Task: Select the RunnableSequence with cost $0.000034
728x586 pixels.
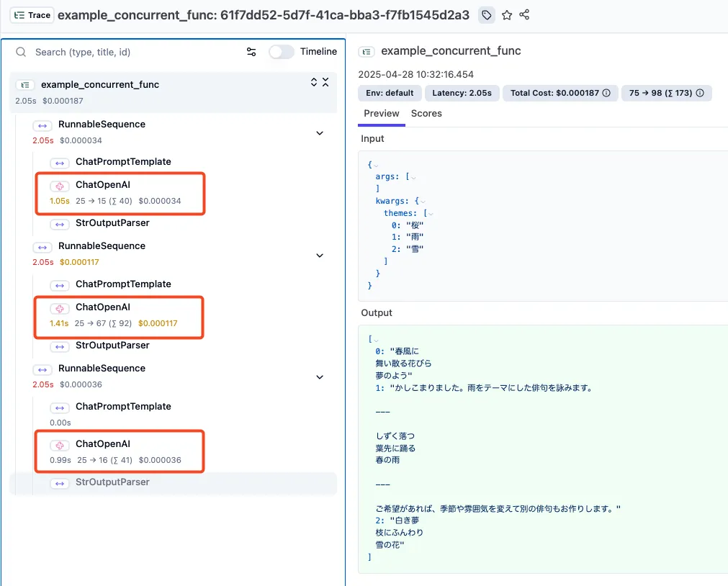Action: [x=102, y=125]
